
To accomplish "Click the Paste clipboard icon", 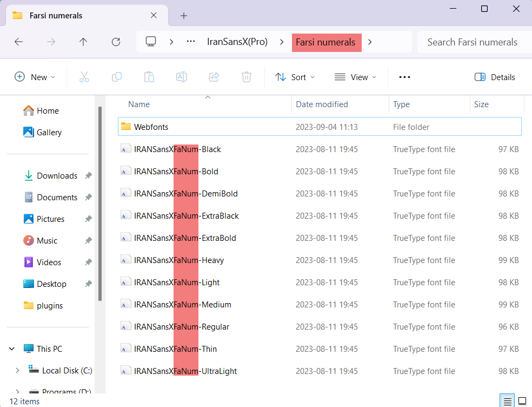I will click(x=149, y=77).
